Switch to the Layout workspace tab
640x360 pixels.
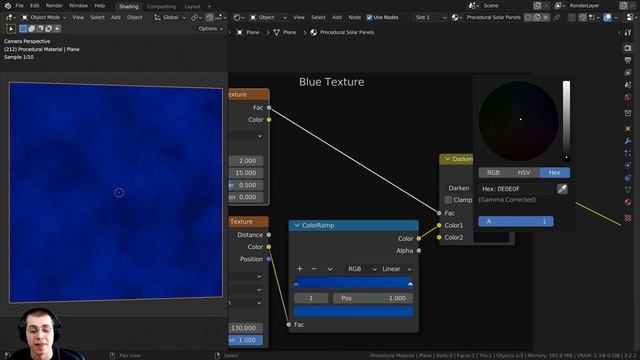coord(192,7)
